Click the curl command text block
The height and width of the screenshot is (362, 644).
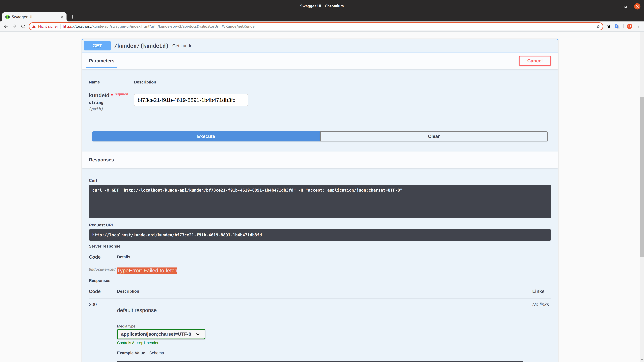pos(320,201)
